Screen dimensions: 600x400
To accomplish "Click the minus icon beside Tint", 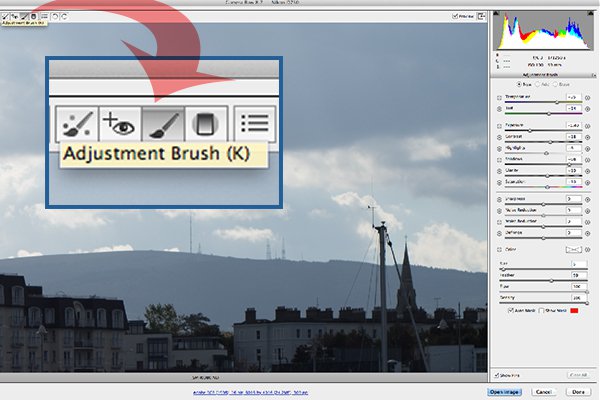I will [x=499, y=109].
